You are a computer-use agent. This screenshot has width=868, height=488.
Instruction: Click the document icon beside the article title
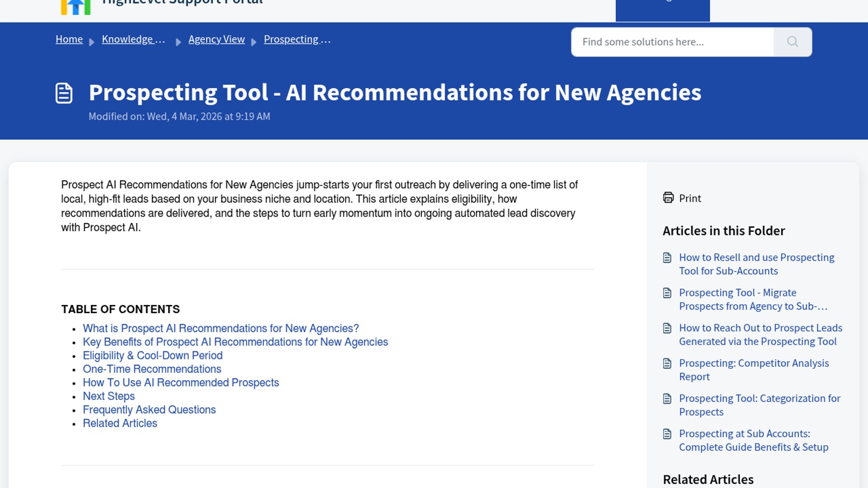pyautogui.click(x=64, y=94)
